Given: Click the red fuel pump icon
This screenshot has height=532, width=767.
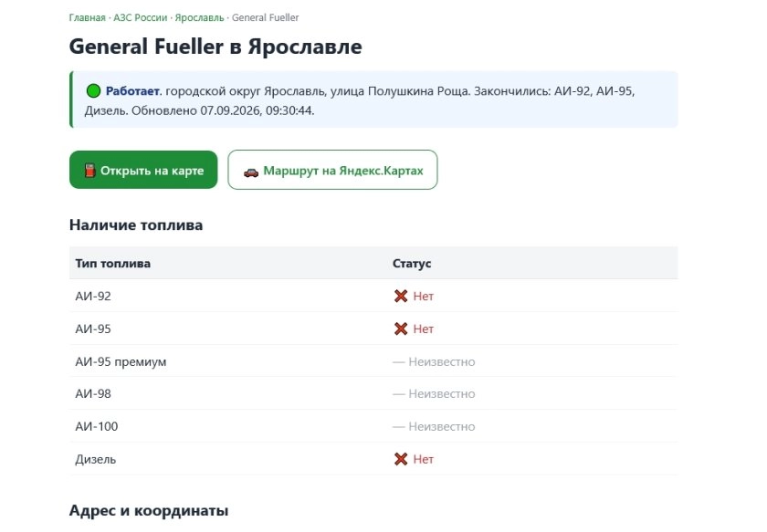Looking at the screenshot, I should [x=89, y=170].
